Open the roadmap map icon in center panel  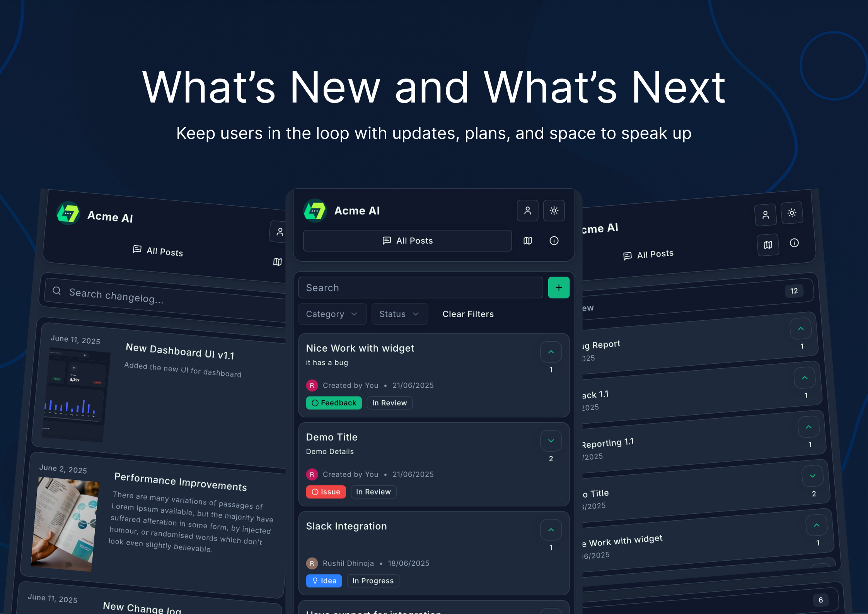(527, 241)
